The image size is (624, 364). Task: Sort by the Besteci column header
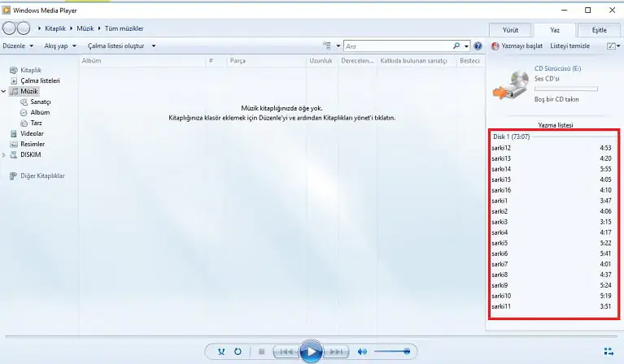470,61
